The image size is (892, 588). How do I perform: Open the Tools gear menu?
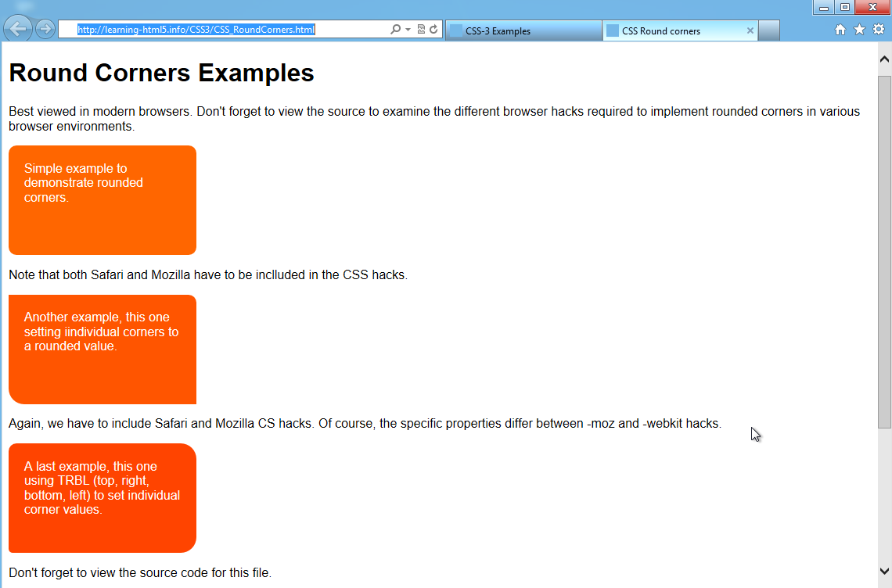pyautogui.click(x=879, y=30)
